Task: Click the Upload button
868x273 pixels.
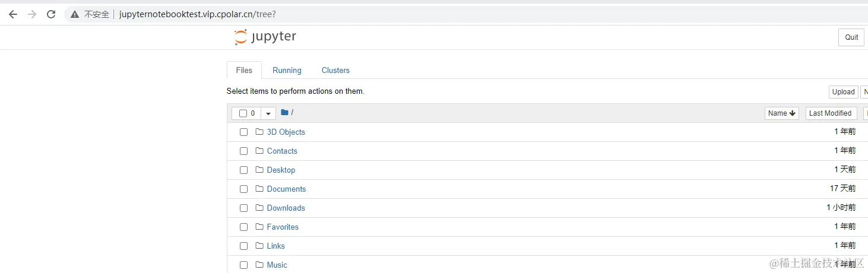Action: click(843, 91)
